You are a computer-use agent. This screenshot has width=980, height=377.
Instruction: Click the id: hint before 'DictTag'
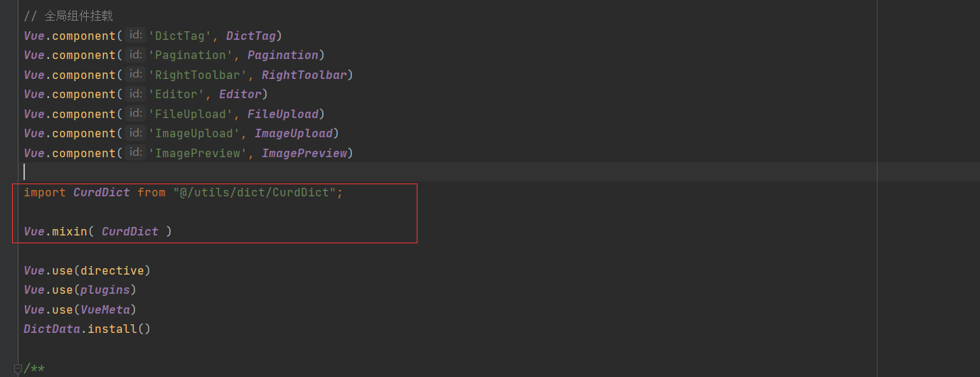tap(136, 35)
